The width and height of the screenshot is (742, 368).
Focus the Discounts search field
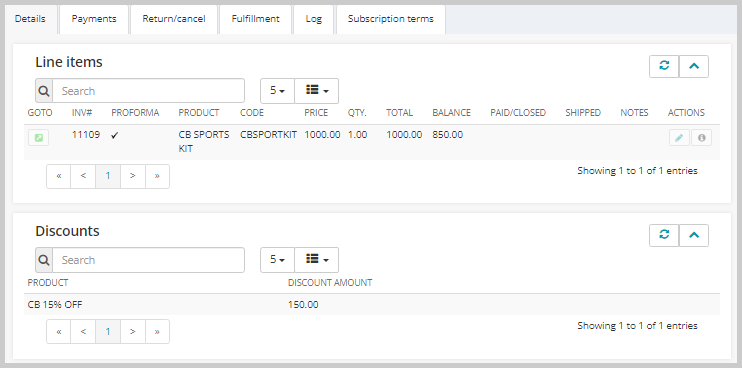tap(149, 260)
